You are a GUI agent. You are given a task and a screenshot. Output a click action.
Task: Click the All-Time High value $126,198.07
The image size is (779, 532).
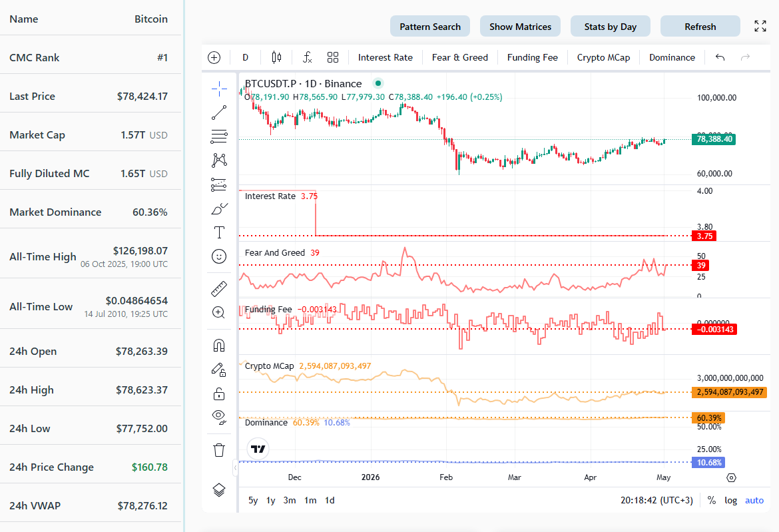(140, 251)
